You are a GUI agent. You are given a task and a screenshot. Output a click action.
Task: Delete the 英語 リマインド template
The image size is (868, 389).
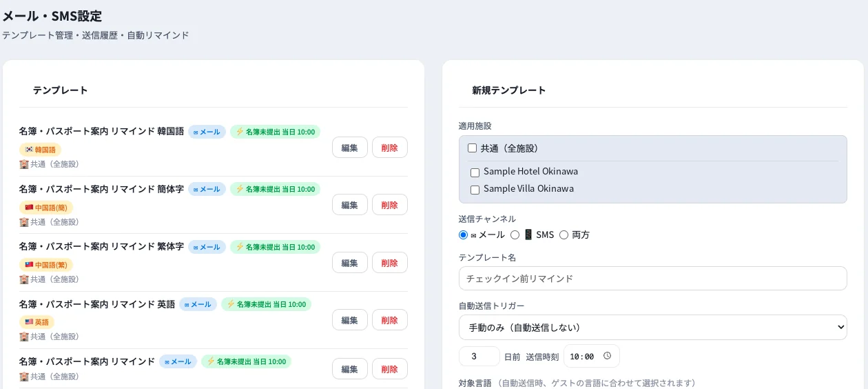(389, 320)
